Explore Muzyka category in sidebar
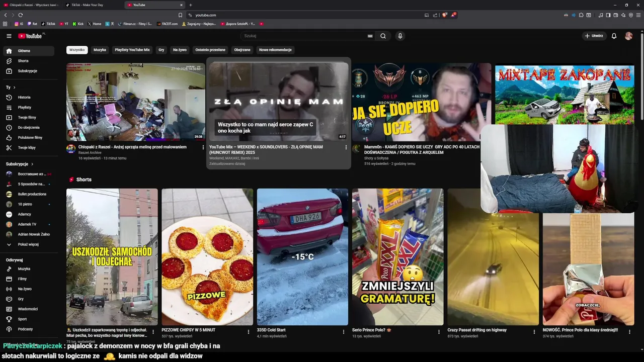This screenshot has height=362, width=644. click(29, 268)
